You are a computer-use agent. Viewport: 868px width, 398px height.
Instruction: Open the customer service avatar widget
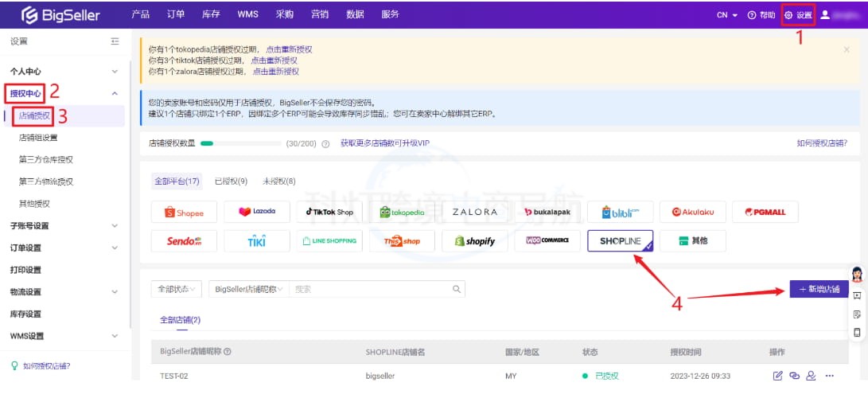tap(857, 275)
